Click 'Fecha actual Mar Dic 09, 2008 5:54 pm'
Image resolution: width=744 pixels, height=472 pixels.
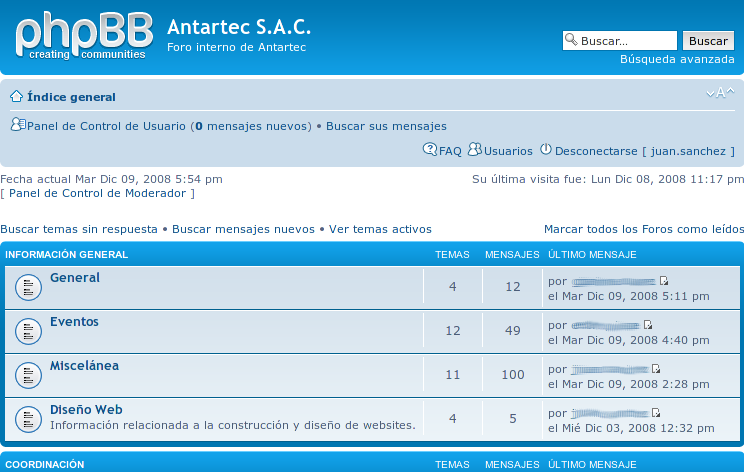(x=112, y=179)
